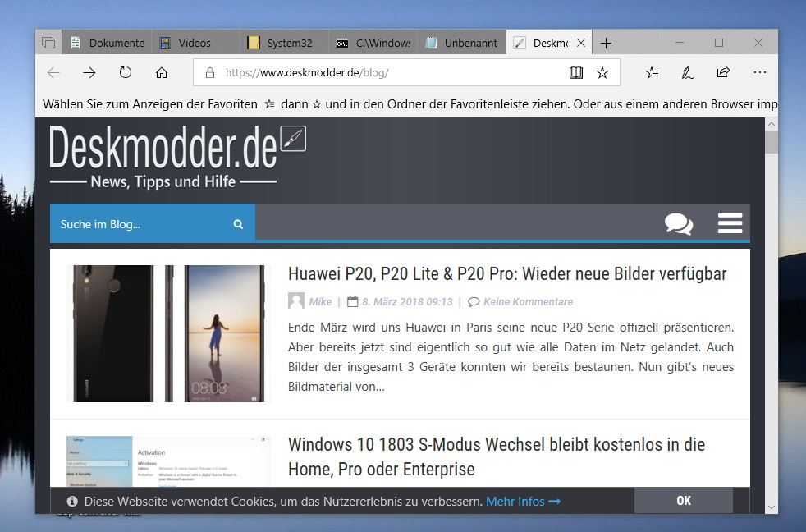The width and height of the screenshot is (806, 532).
Task: Toggle reading view book icon
Action: click(x=576, y=72)
